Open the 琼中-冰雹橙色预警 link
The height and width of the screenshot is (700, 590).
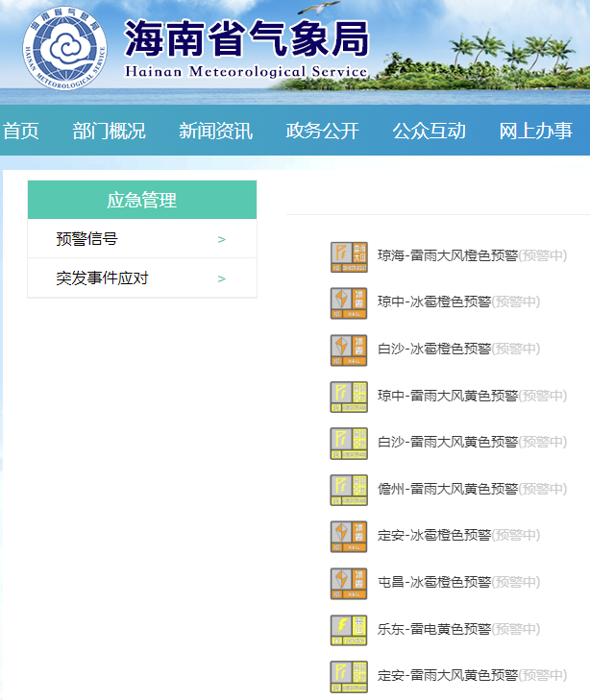point(434,302)
